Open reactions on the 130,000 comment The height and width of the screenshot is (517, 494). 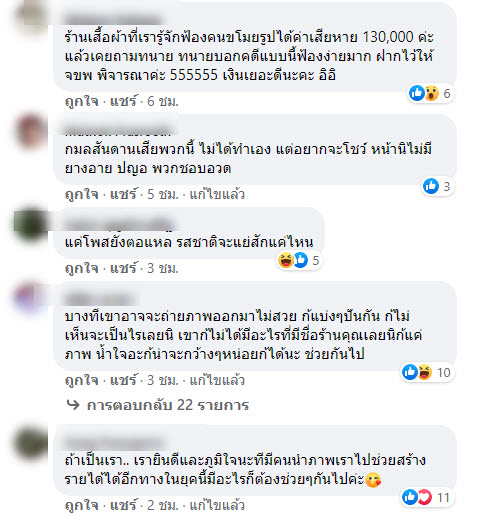pyautogui.click(x=430, y=93)
